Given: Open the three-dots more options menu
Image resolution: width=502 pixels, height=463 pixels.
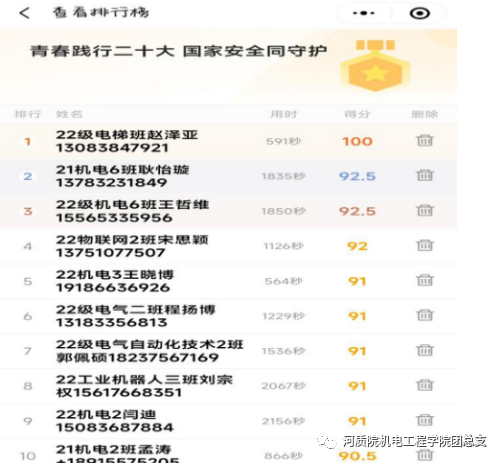Looking at the screenshot, I should [364, 13].
